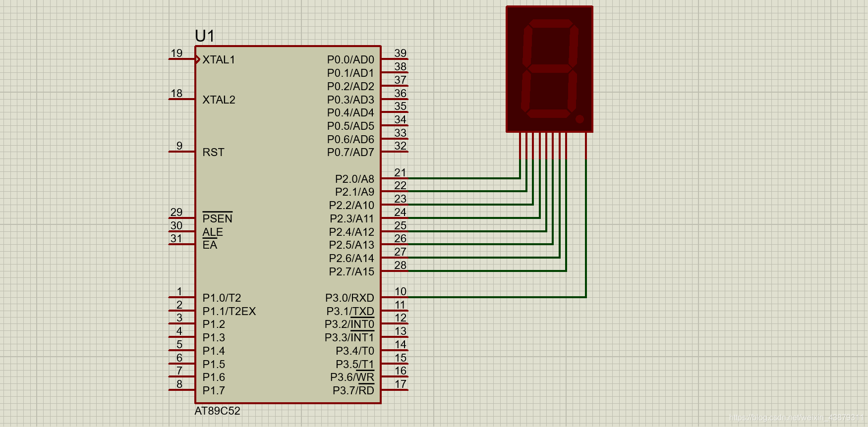Click pin number 17 beside P3.7/RD

(x=401, y=384)
